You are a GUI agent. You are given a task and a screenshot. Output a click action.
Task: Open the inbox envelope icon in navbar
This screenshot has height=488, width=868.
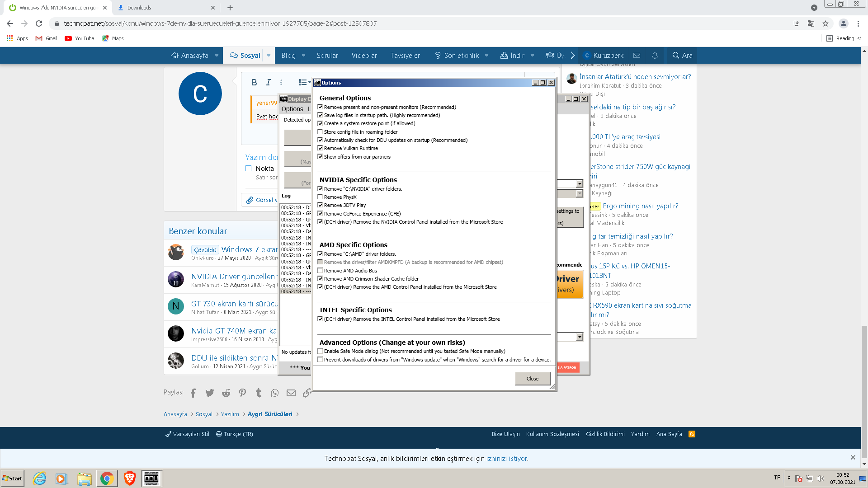pyautogui.click(x=637, y=55)
